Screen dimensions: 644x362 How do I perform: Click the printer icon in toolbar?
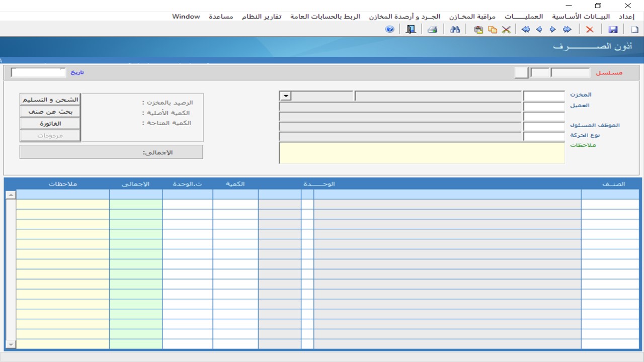tap(432, 30)
